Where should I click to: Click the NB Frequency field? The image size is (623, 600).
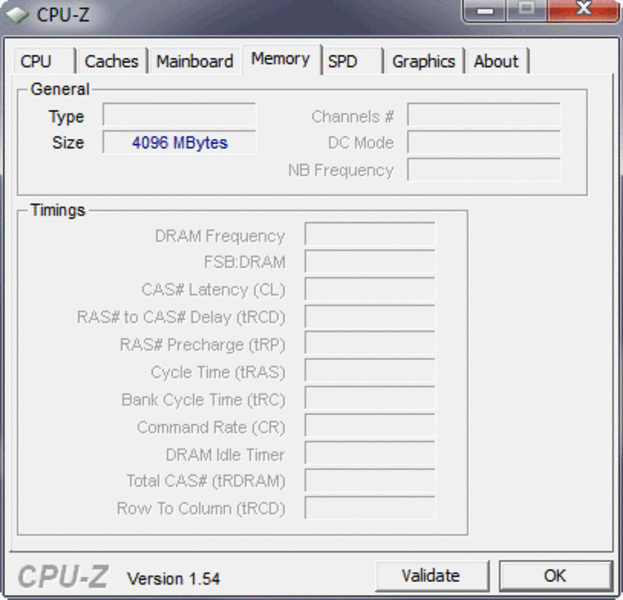coord(484,170)
